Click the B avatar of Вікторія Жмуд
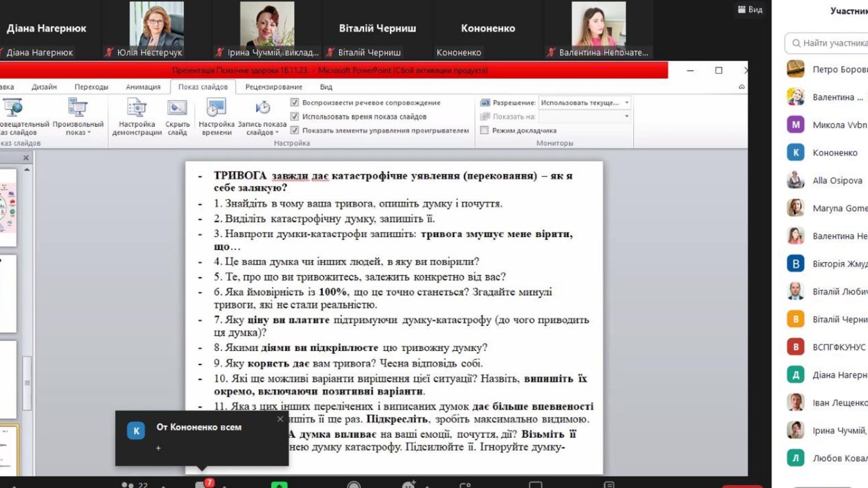The width and height of the screenshot is (868, 488). pos(796,263)
